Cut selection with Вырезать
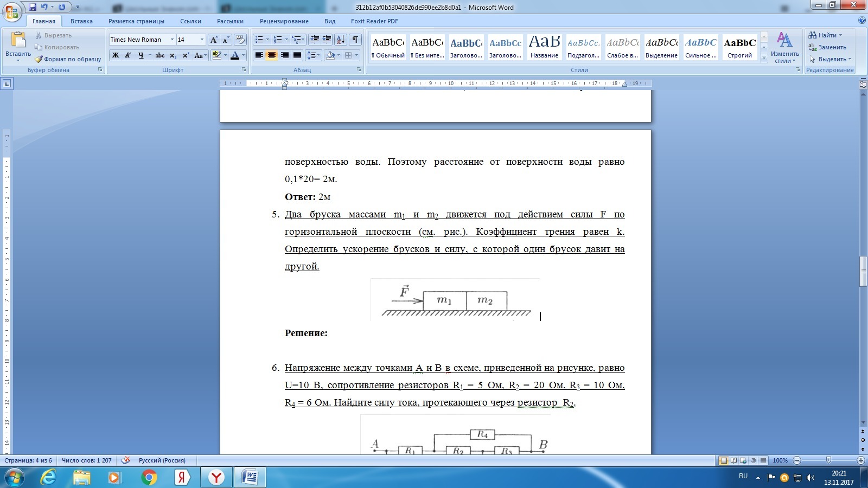Image resolution: width=868 pixels, height=488 pixels. 53,35
